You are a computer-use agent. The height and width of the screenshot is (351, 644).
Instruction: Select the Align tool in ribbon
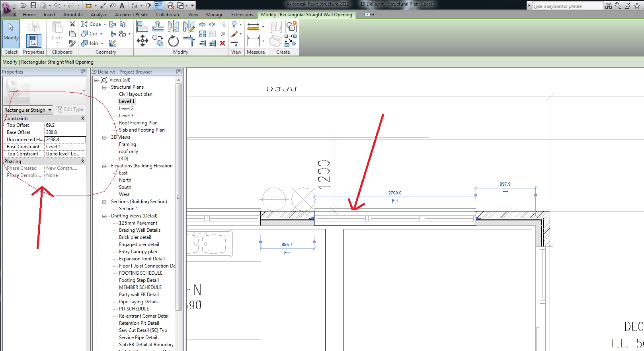point(142,27)
